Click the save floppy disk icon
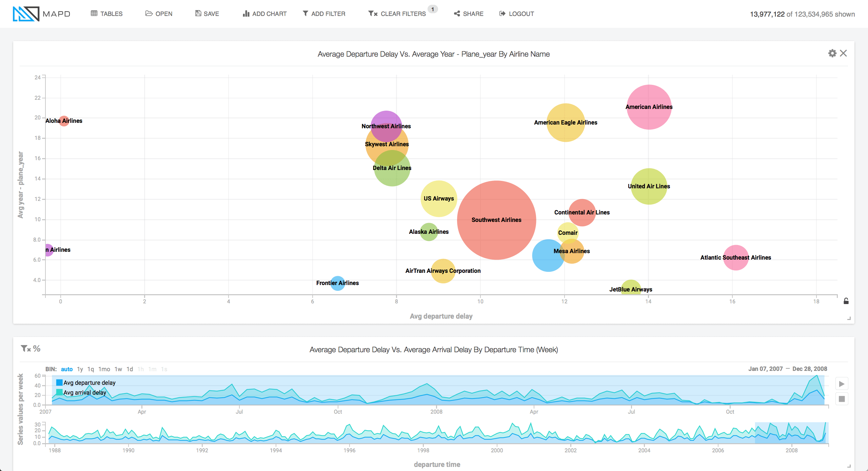 [x=198, y=14]
